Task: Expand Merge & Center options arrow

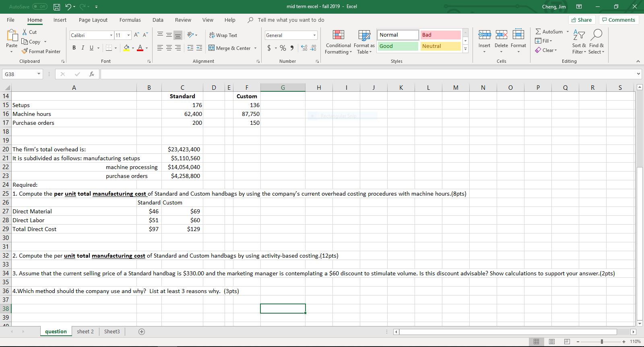Action: coord(255,48)
